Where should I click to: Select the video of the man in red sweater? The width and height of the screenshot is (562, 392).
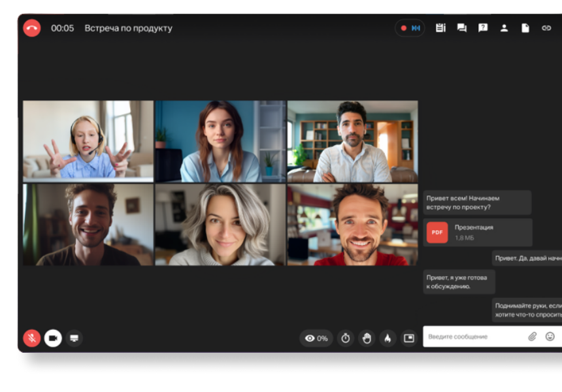(353, 225)
